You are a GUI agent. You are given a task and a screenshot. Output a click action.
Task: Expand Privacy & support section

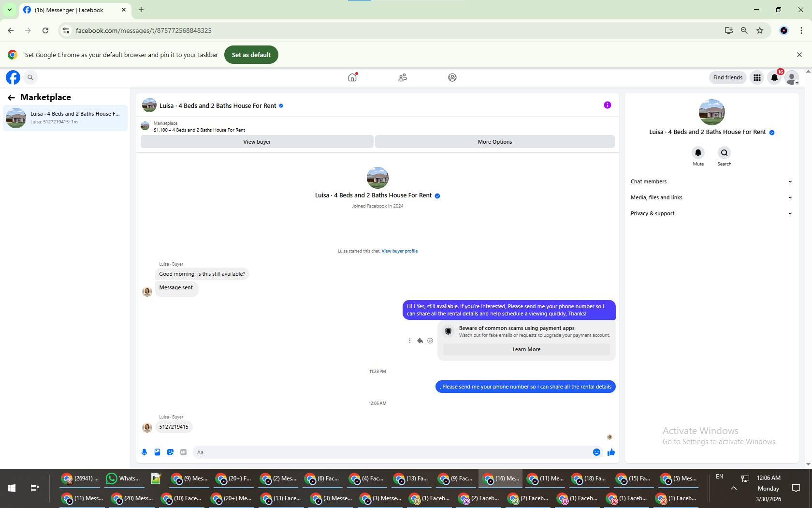coord(711,213)
